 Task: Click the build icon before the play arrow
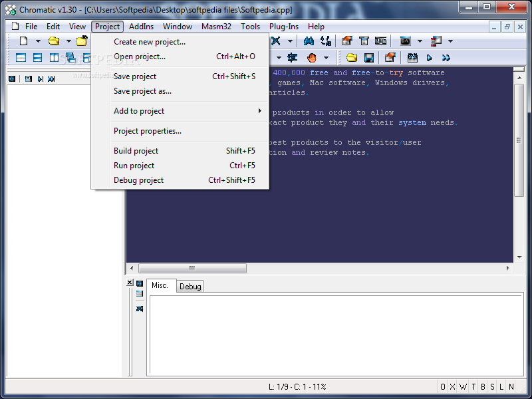click(x=412, y=58)
